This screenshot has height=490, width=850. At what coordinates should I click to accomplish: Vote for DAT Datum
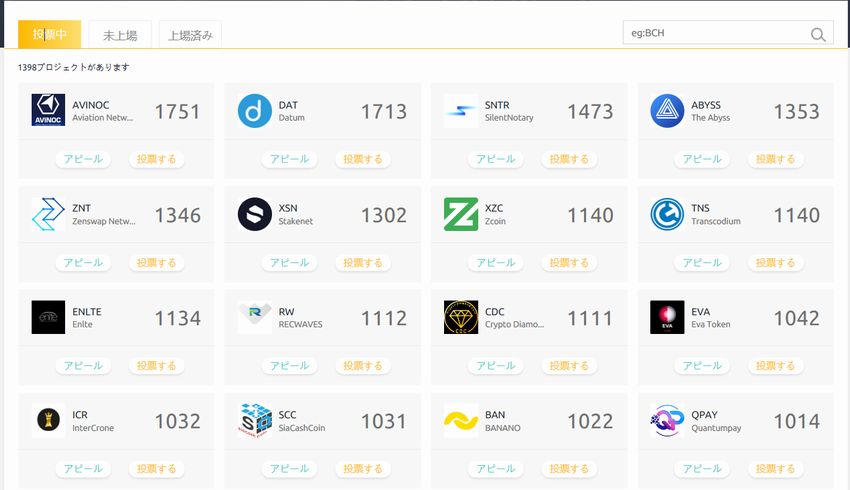tap(363, 159)
